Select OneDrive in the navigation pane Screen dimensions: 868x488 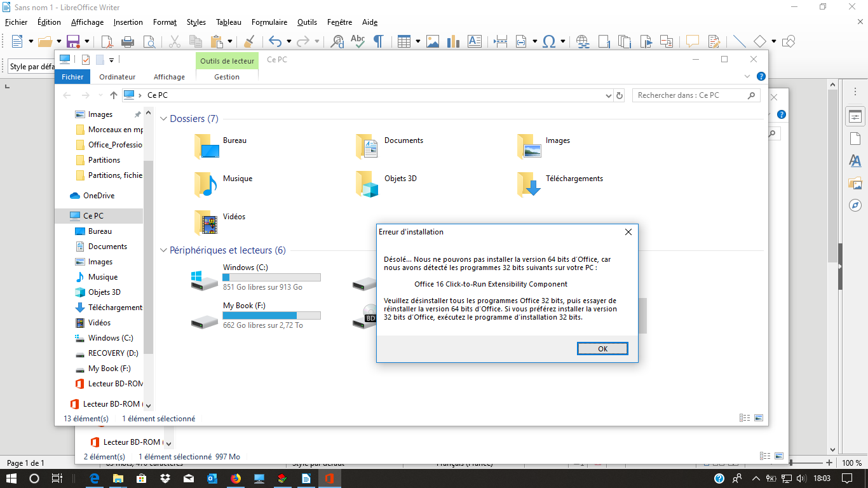tap(99, 196)
